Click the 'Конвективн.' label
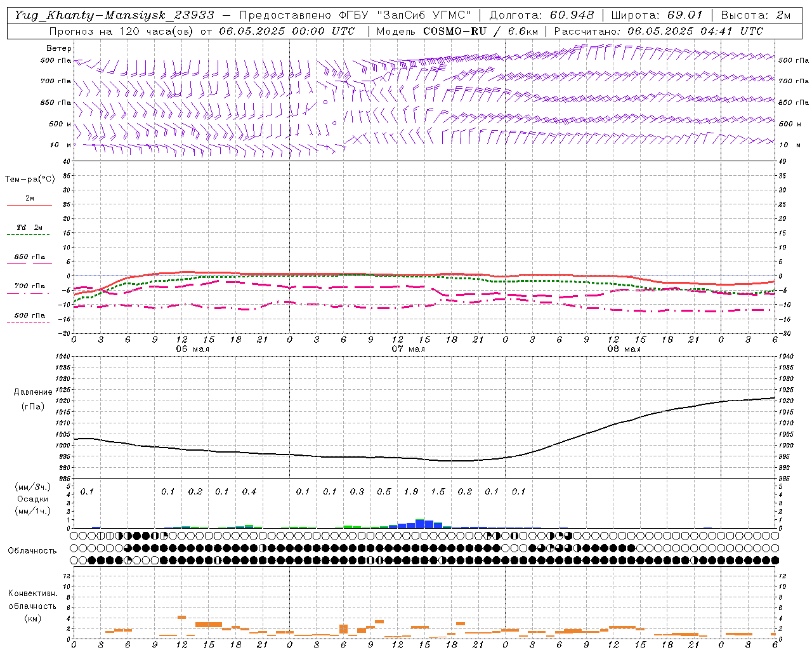This screenshot has height=650, width=812. (32, 594)
